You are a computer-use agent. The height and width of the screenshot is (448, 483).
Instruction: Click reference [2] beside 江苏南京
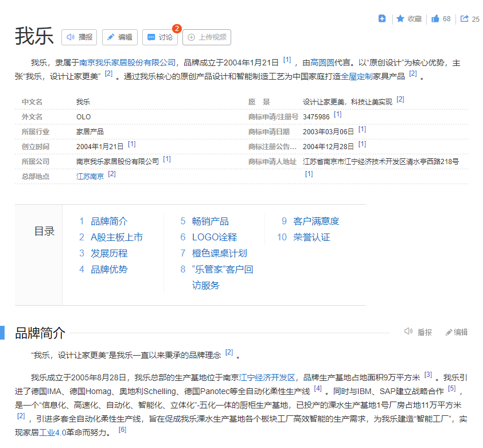pos(112,174)
